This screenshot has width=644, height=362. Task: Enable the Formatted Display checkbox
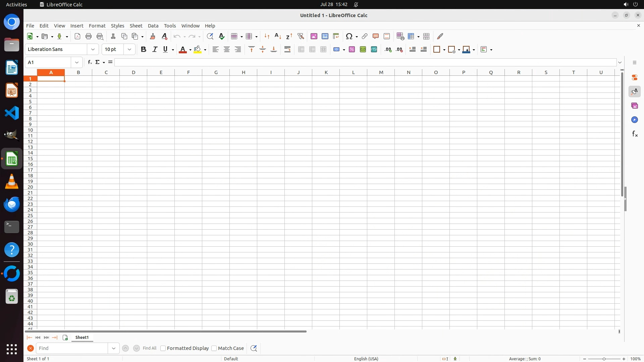click(x=163, y=348)
